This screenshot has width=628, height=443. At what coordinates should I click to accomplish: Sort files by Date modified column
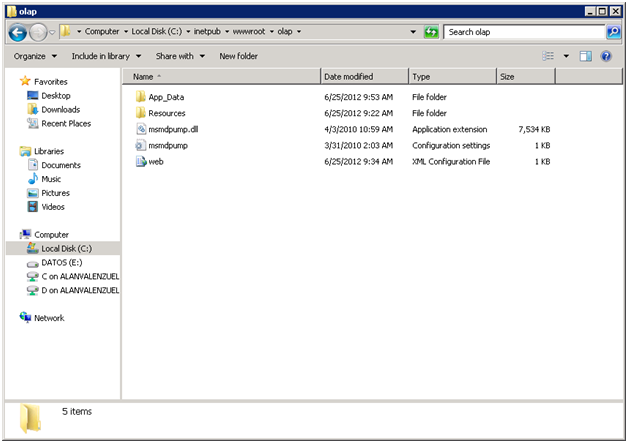pos(348,76)
